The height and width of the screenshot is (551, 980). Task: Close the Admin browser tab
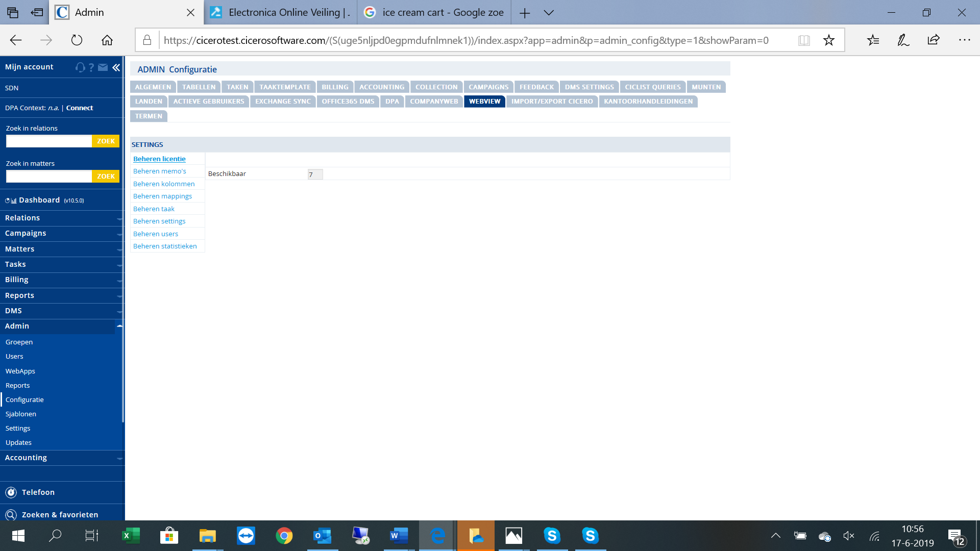pyautogui.click(x=191, y=13)
